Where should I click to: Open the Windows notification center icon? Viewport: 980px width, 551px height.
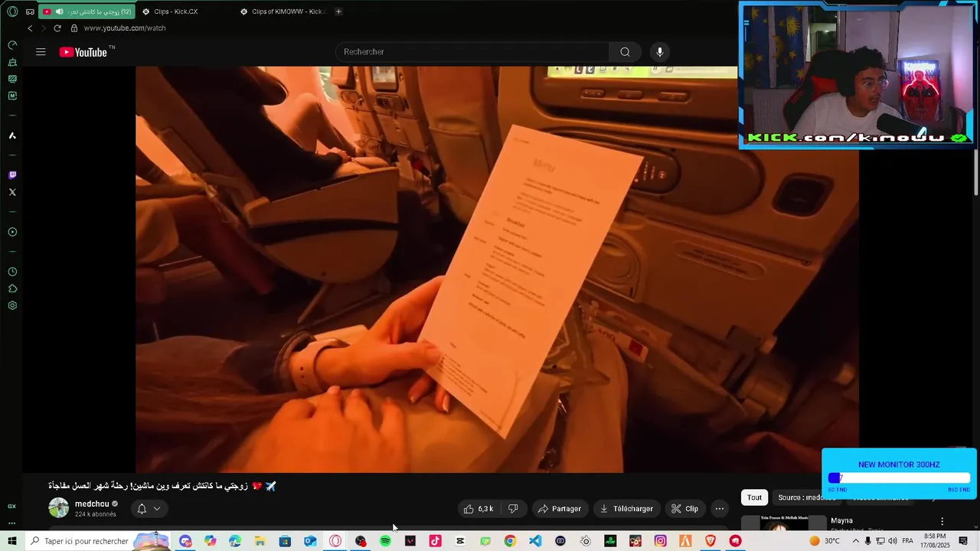(x=963, y=541)
